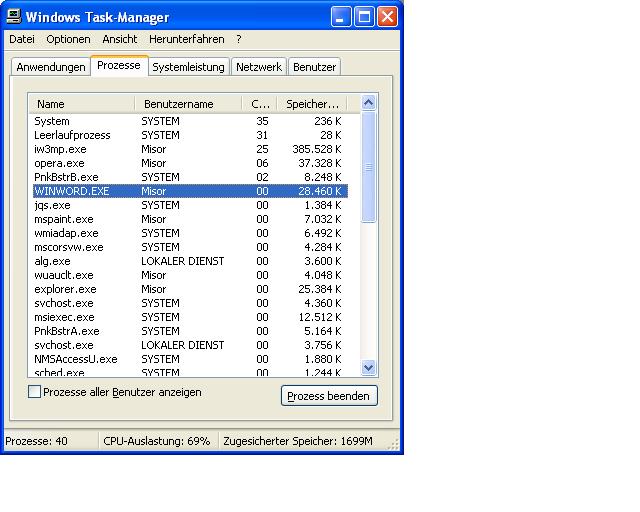
Task: Enable 'Prozesse aller Benutzer anzeigen' checkbox
Action: pos(34,392)
